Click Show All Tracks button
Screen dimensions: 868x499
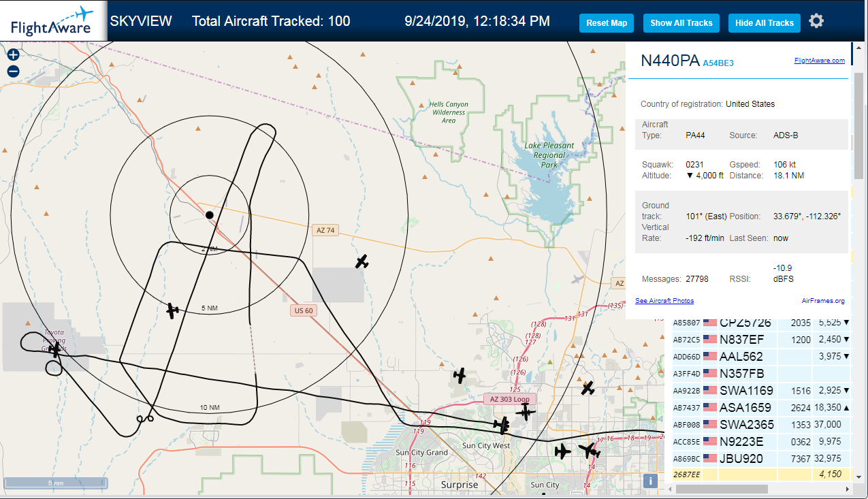point(681,23)
